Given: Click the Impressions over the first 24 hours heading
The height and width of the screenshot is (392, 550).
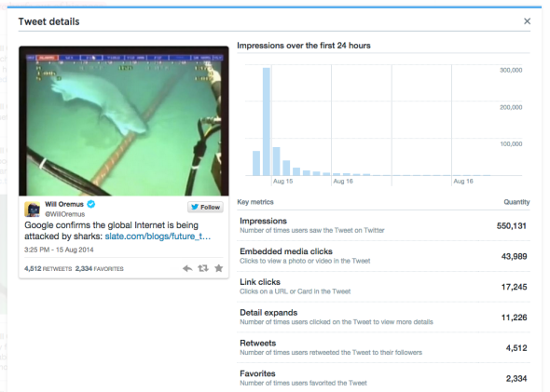Looking at the screenshot, I should coord(304,46).
